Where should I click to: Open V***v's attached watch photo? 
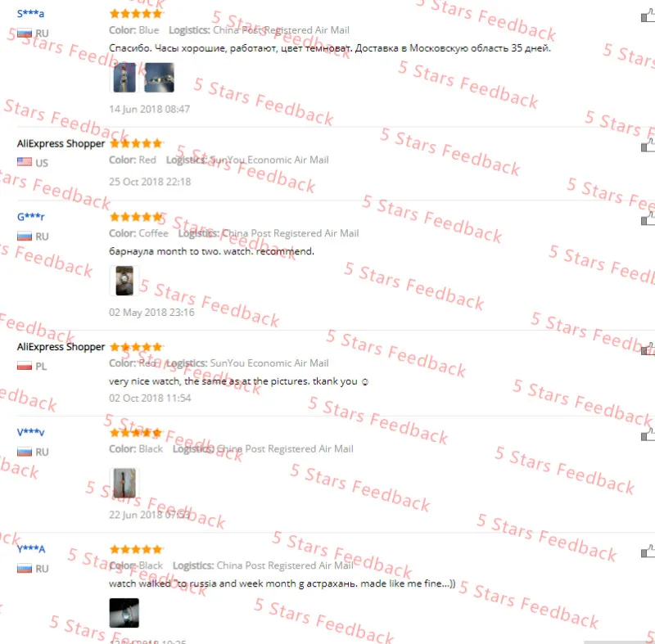click(x=124, y=483)
